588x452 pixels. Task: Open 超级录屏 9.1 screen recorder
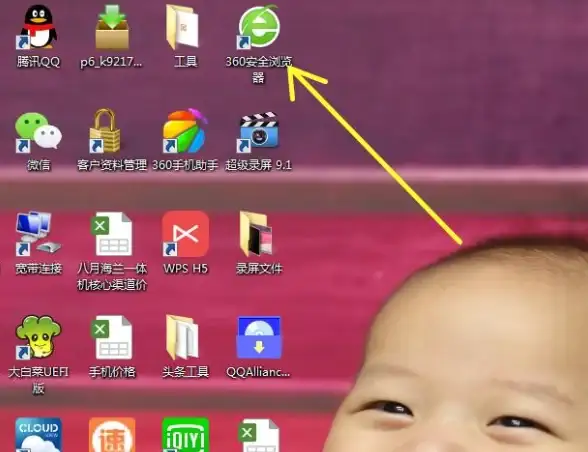pyautogui.click(x=259, y=132)
